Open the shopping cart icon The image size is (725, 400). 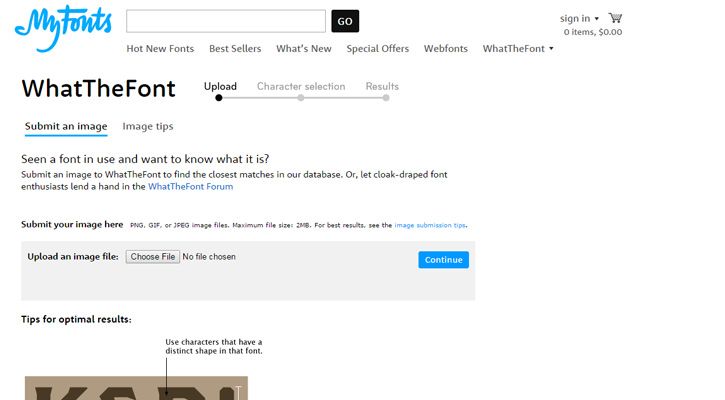[615, 18]
